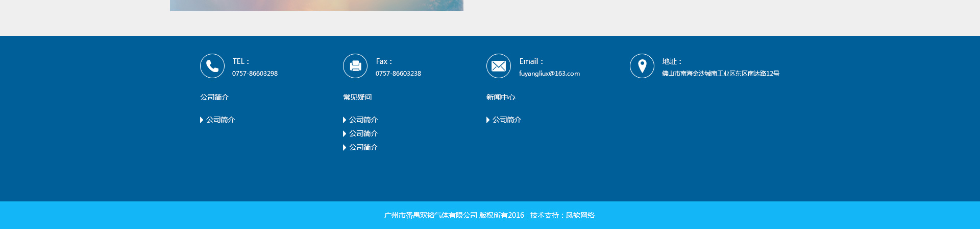Select the fax number 0757-86603238
Viewport: 980px width, 229px height.
pyautogui.click(x=398, y=74)
